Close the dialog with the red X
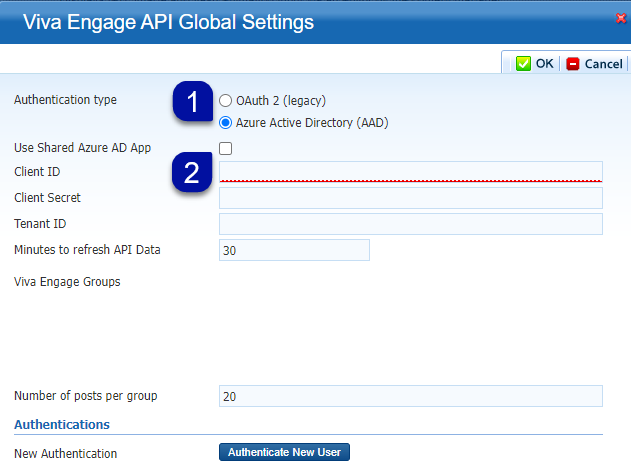The image size is (631, 462). (621, 18)
